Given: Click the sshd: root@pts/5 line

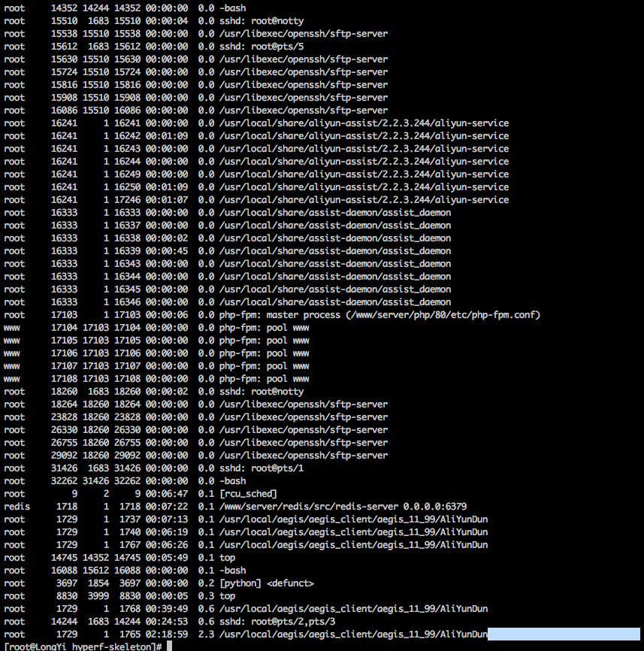Looking at the screenshot, I should pos(154,47).
